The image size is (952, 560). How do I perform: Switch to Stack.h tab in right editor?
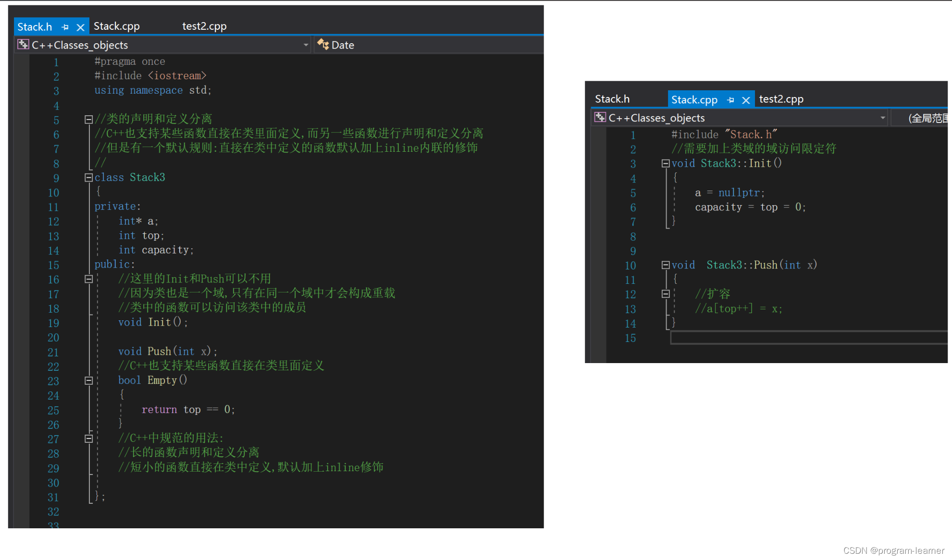tap(612, 99)
